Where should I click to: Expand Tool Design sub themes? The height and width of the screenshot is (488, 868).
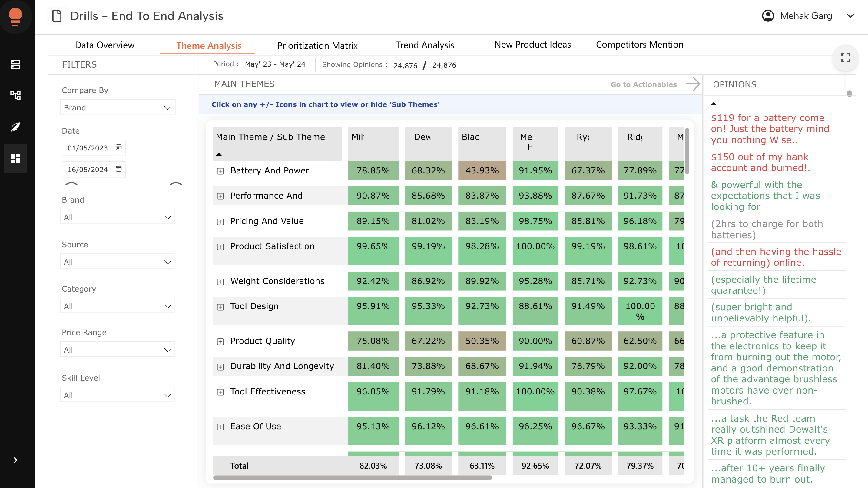(x=220, y=307)
